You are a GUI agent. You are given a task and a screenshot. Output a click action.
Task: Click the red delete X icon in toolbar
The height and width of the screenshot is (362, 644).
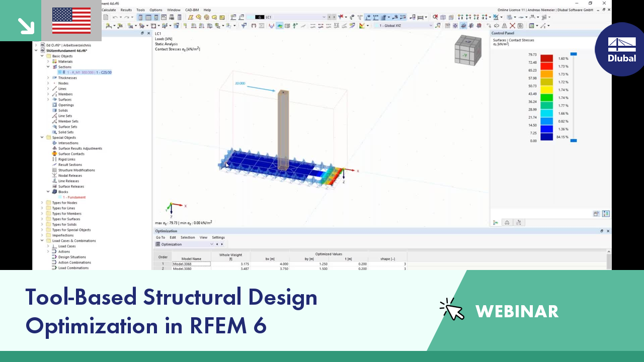(513, 25)
